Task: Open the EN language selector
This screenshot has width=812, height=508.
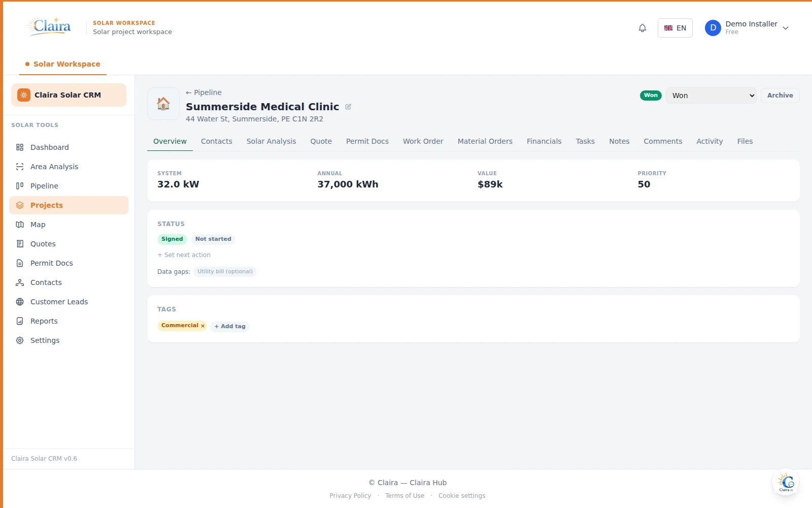Action: tap(675, 28)
